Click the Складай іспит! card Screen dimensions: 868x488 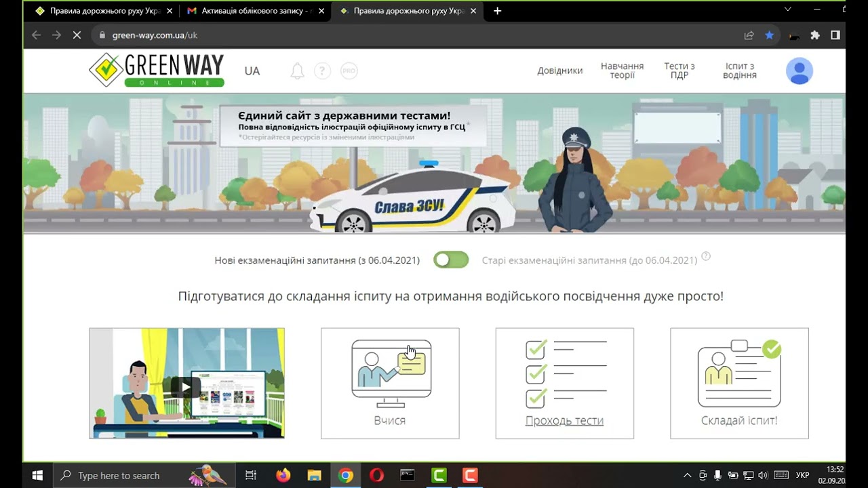[739, 383]
